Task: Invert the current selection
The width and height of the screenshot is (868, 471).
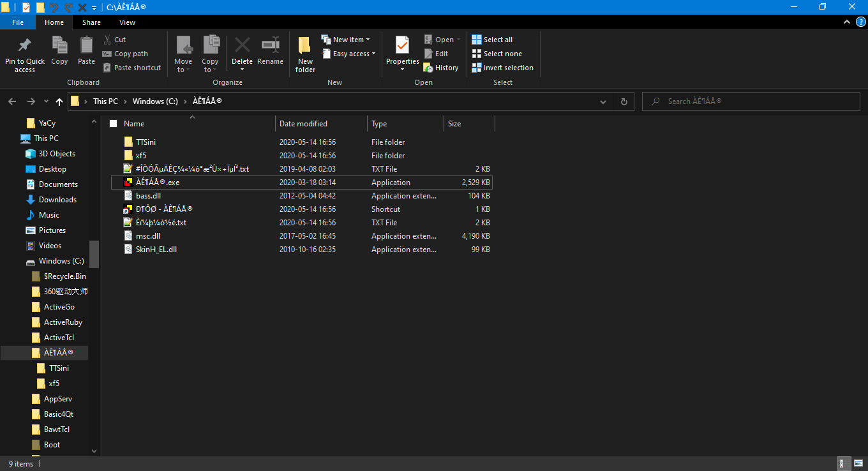Action: pos(502,67)
